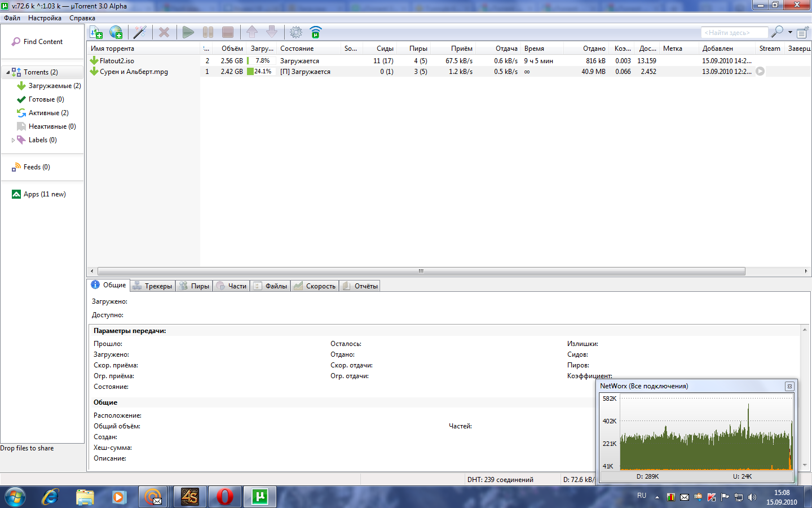This screenshot has width=812, height=508.
Task: Open the µTorrent remote wireless icon
Action: 316,32
